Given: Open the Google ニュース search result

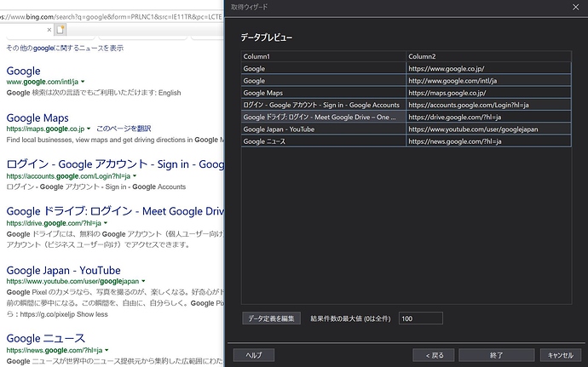Looking at the screenshot, I should [46, 338].
